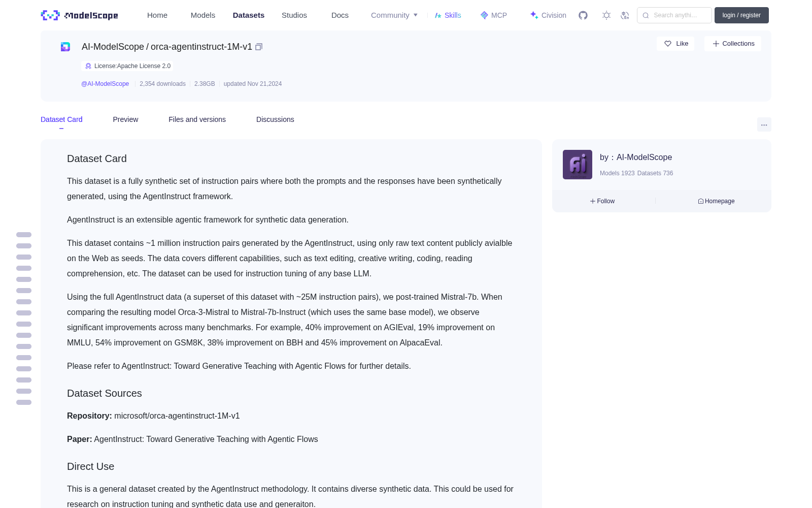Click the Civision star icon
The image size is (812, 508).
[x=534, y=15]
